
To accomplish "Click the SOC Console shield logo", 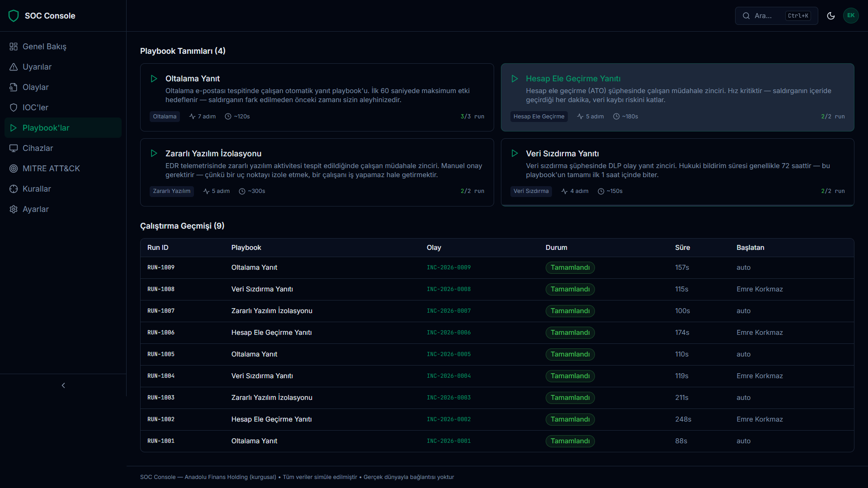I will [x=14, y=16].
